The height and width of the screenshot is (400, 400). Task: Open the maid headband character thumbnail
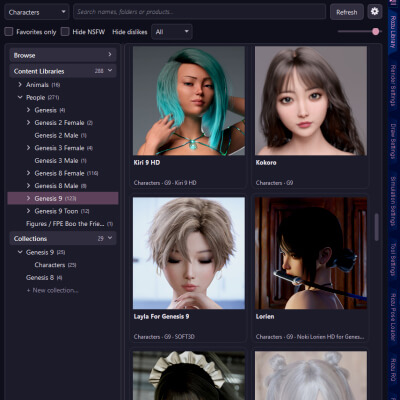coord(189,375)
